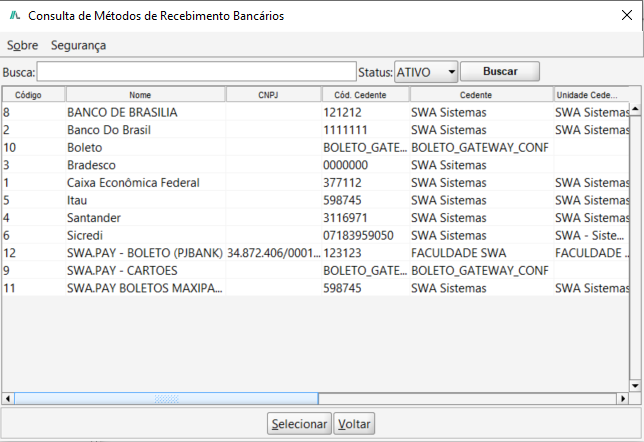The image size is (644, 442).
Task: Click Código cell 12
Action: coord(9,253)
